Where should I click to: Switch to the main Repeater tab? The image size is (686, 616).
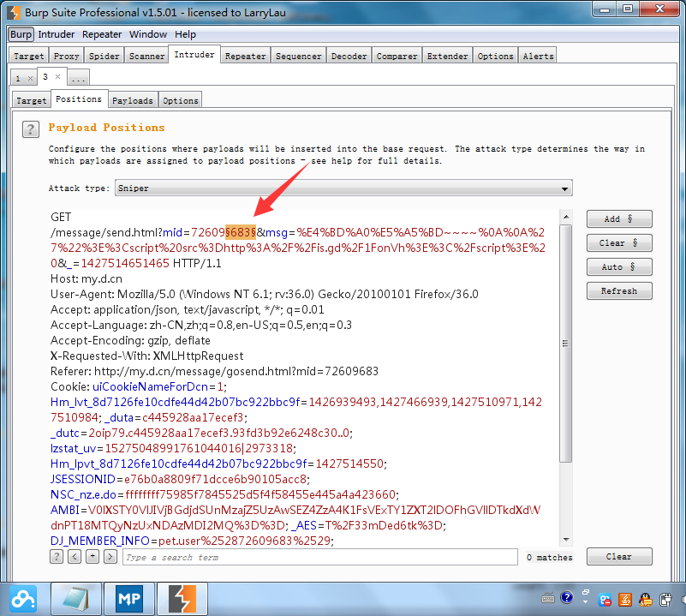pyautogui.click(x=246, y=56)
